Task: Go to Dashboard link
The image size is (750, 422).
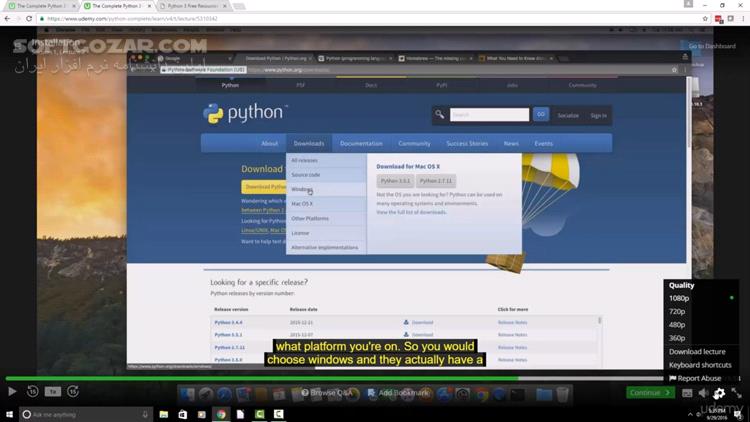Action: pyautogui.click(x=712, y=46)
